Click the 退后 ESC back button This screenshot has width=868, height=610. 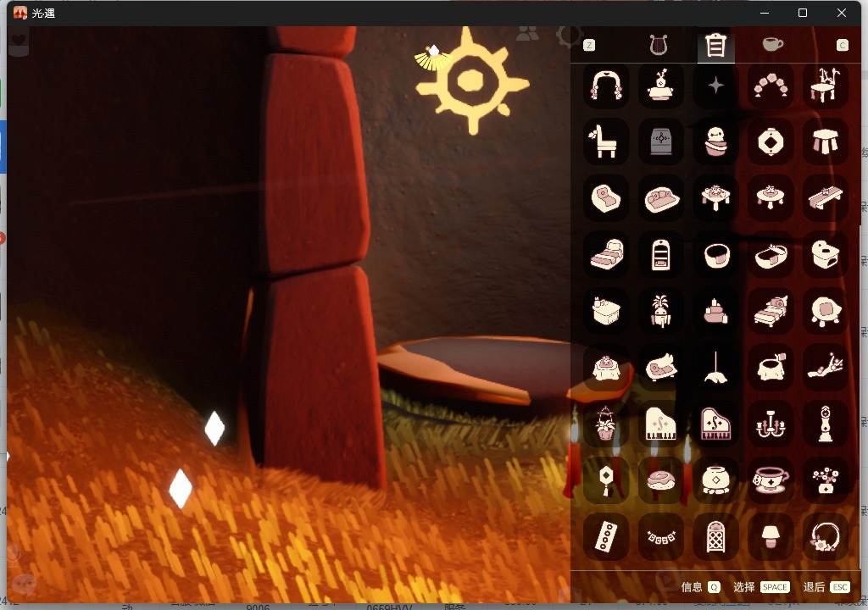point(826,587)
